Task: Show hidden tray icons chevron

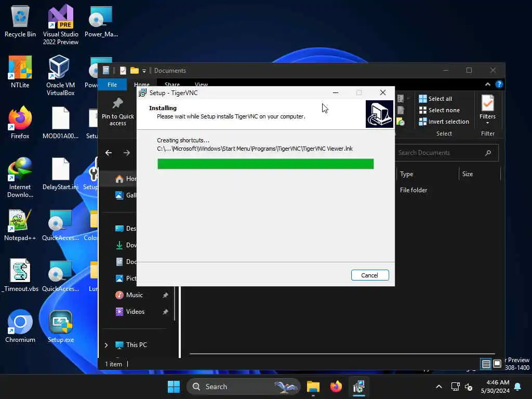Action: pyautogui.click(x=438, y=387)
